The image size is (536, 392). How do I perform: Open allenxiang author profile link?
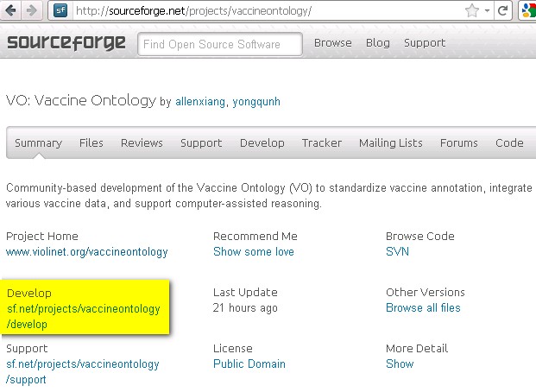[200, 102]
